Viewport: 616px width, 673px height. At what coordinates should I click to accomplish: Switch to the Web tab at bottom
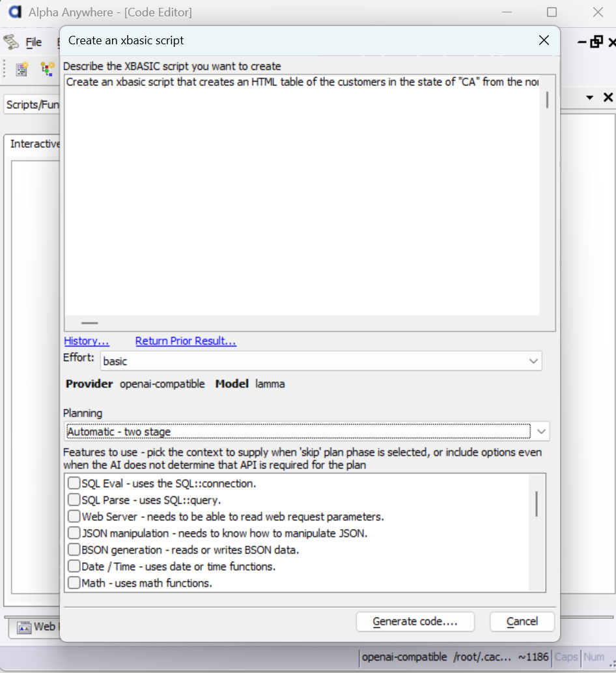point(35,627)
